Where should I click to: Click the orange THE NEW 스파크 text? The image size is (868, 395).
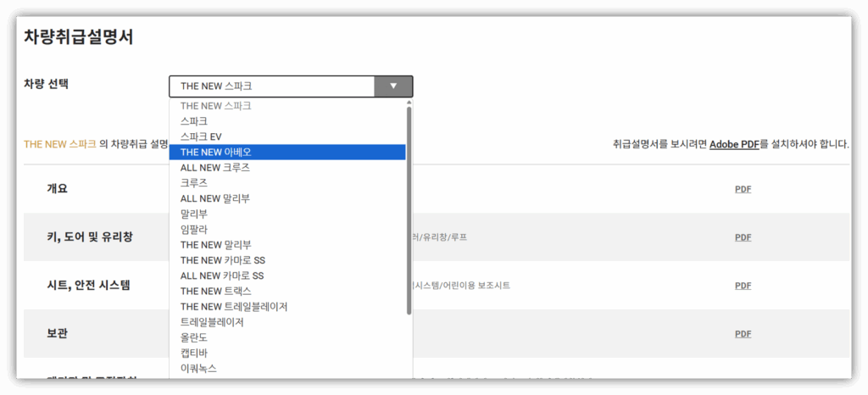[x=60, y=145]
